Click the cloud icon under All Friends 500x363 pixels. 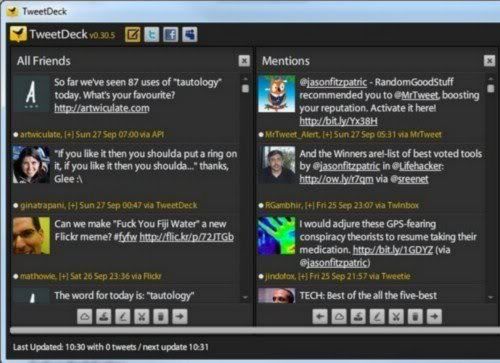[85, 316]
